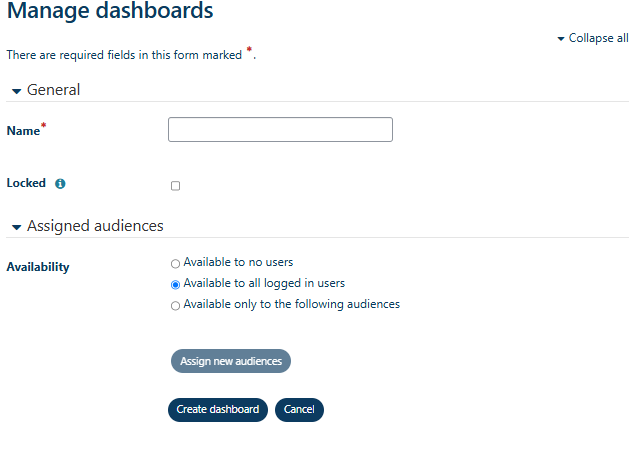636x455 pixels.
Task: Collapse the Assigned audiences section title
Action: pyautogui.click(x=95, y=226)
